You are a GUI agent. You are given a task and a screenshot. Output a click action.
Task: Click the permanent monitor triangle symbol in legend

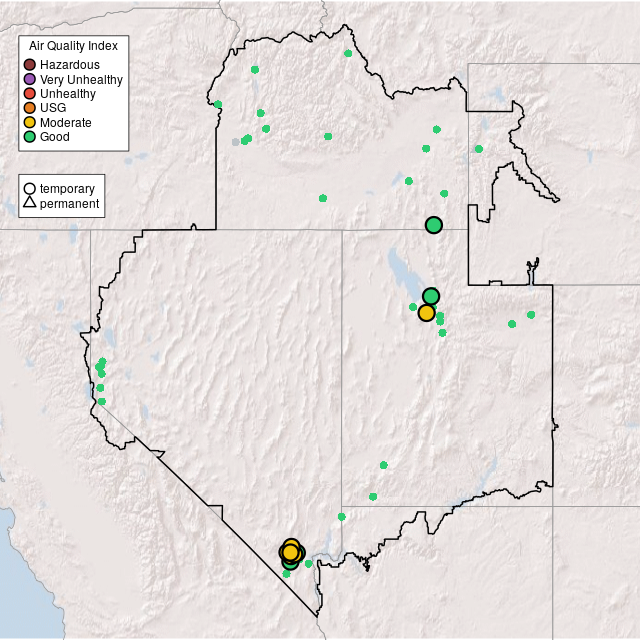(x=30, y=204)
